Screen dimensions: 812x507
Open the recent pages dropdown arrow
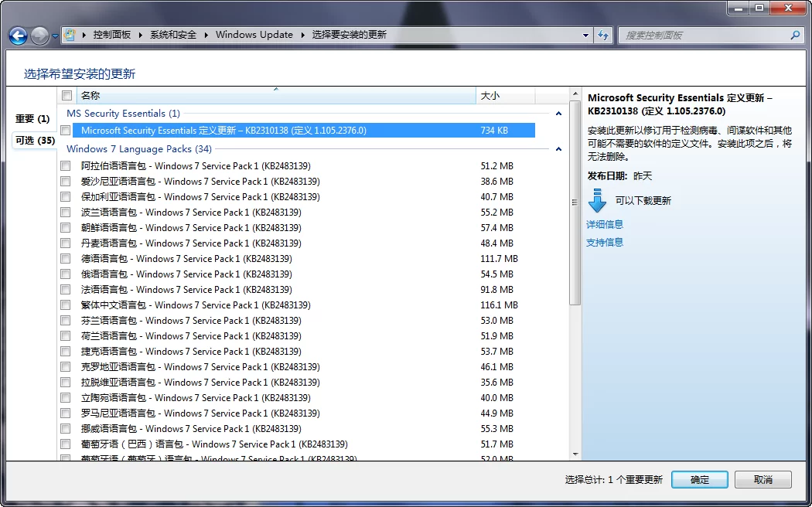[55, 36]
